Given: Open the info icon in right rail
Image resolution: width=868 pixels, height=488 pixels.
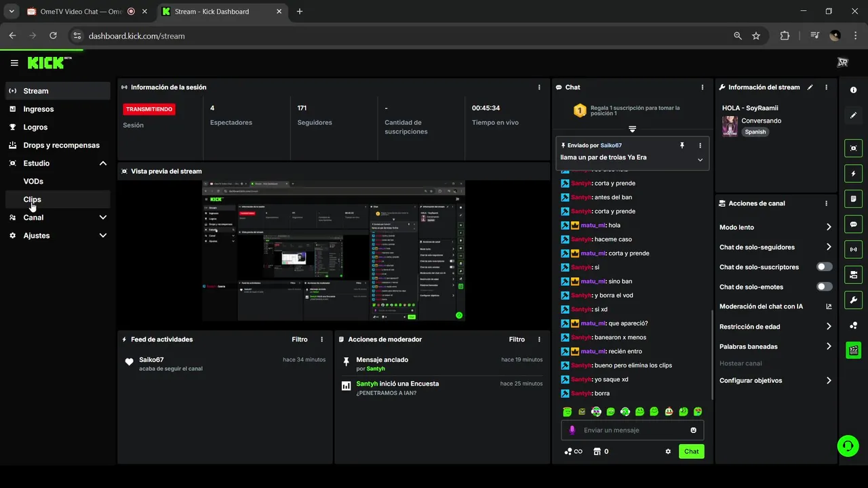Looking at the screenshot, I should [x=853, y=90].
